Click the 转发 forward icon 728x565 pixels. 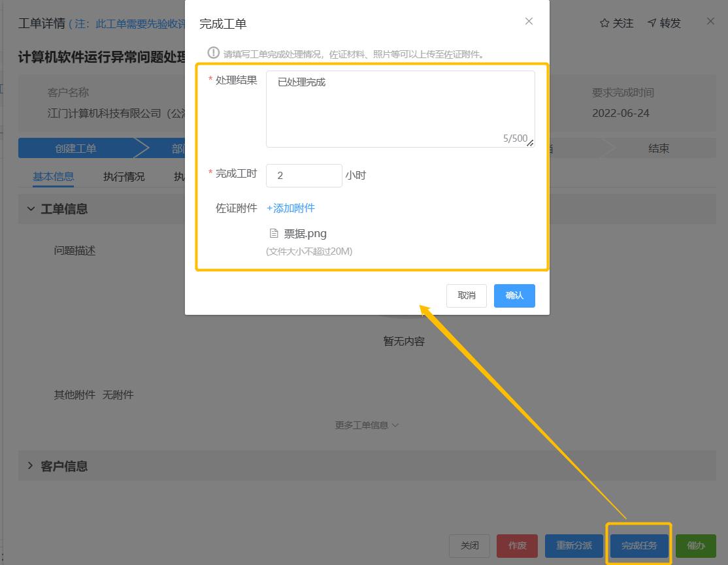[x=652, y=24]
